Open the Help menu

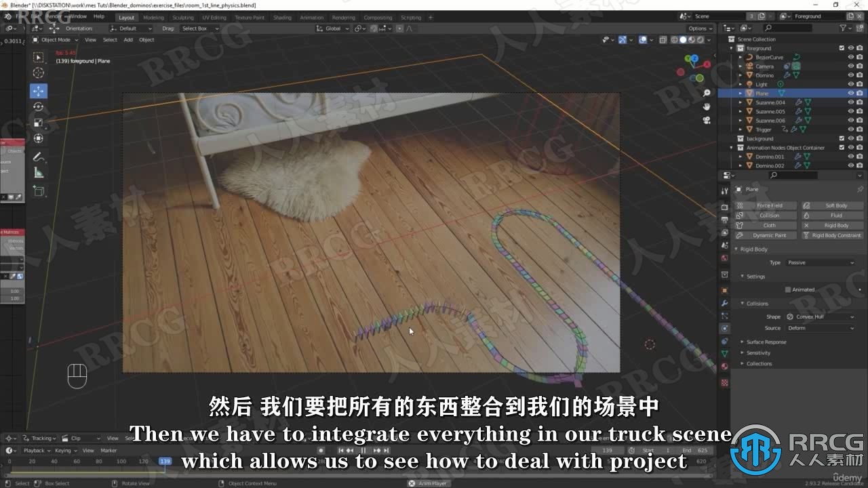[x=99, y=16]
